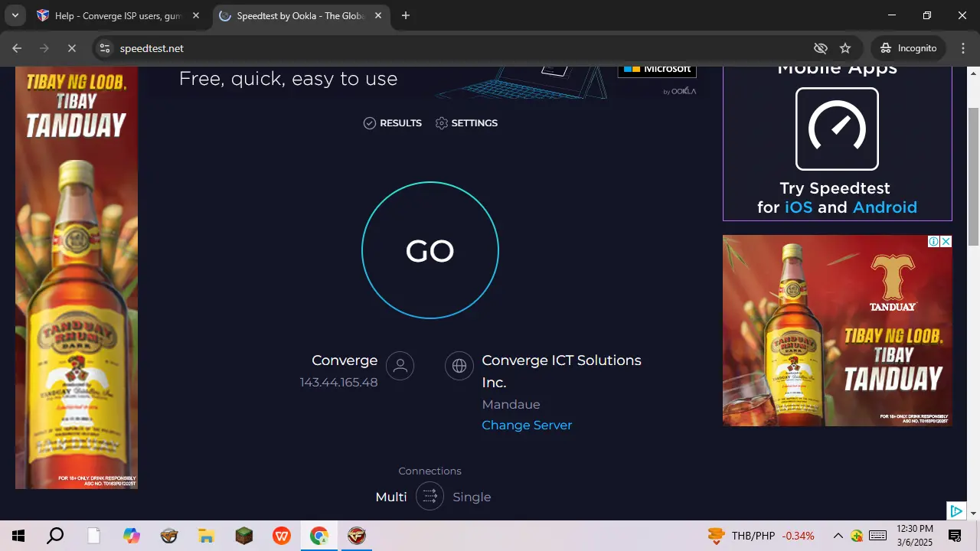The width and height of the screenshot is (980, 551).
Task: Select the Speedtest by Ookla tab
Action: pyautogui.click(x=301, y=15)
